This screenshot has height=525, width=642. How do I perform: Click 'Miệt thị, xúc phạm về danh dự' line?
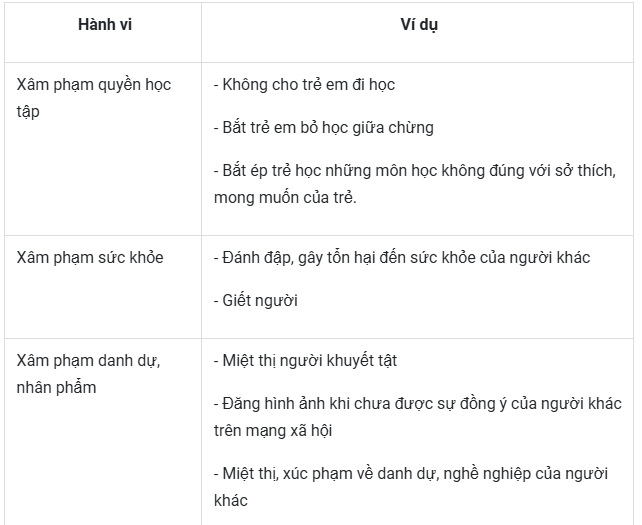click(x=411, y=474)
